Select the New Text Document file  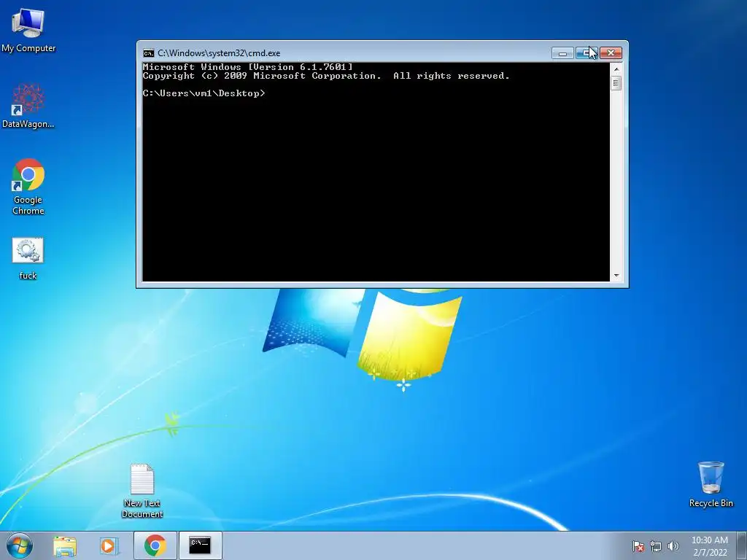pos(142,491)
